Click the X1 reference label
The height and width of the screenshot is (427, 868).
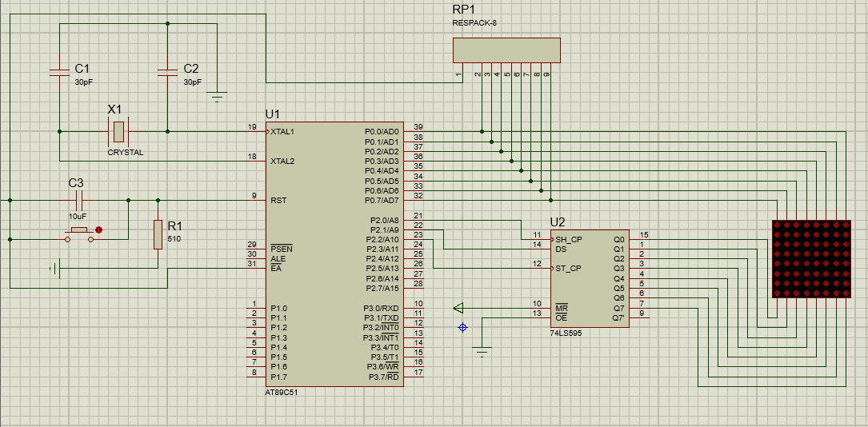115,110
